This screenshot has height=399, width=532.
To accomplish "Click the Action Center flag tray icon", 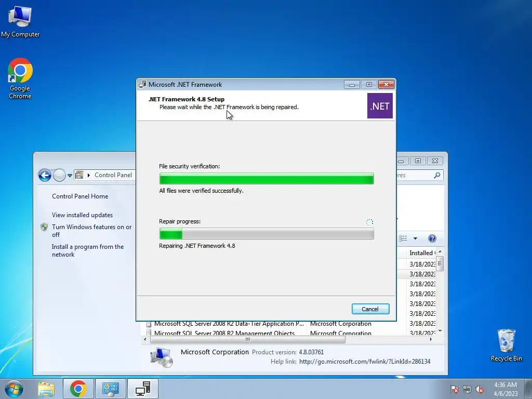I will click(x=454, y=389).
